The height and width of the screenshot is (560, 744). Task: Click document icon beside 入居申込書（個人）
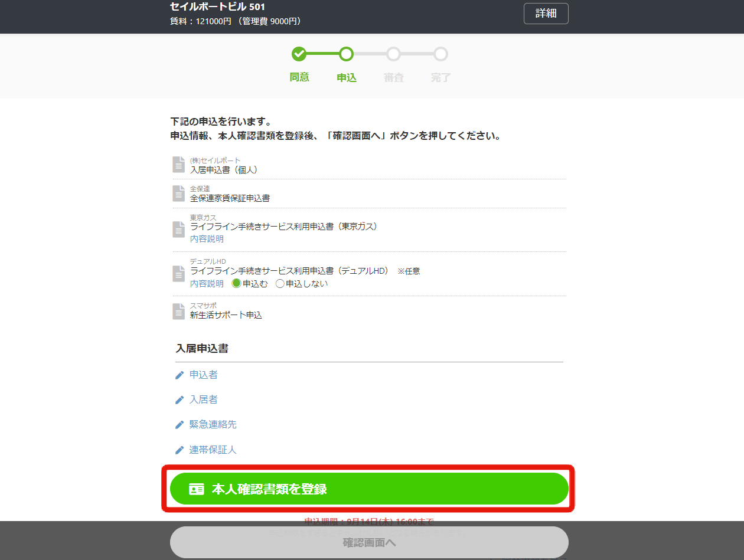point(179,165)
